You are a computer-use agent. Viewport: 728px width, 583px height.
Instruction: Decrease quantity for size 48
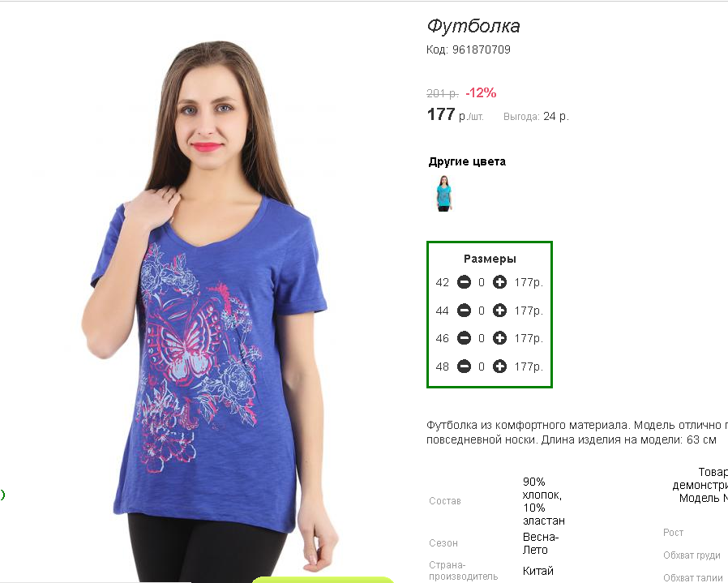pyautogui.click(x=464, y=367)
